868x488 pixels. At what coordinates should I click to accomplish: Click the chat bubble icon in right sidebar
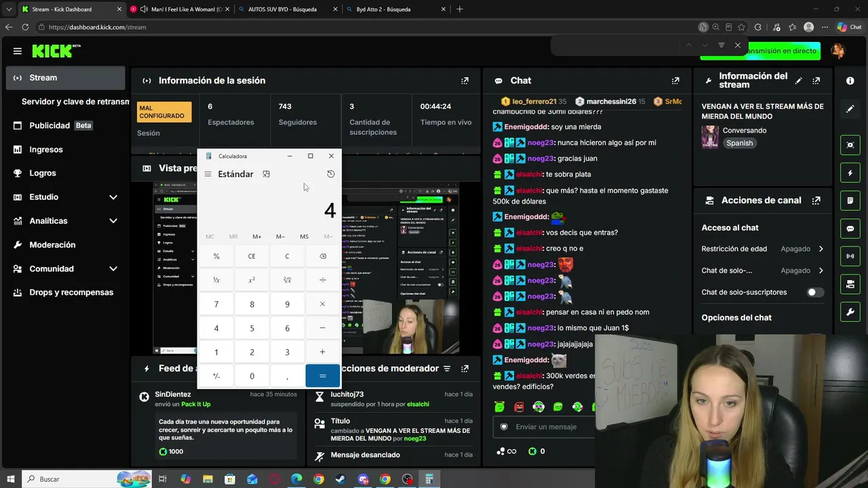[x=850, y=229]
